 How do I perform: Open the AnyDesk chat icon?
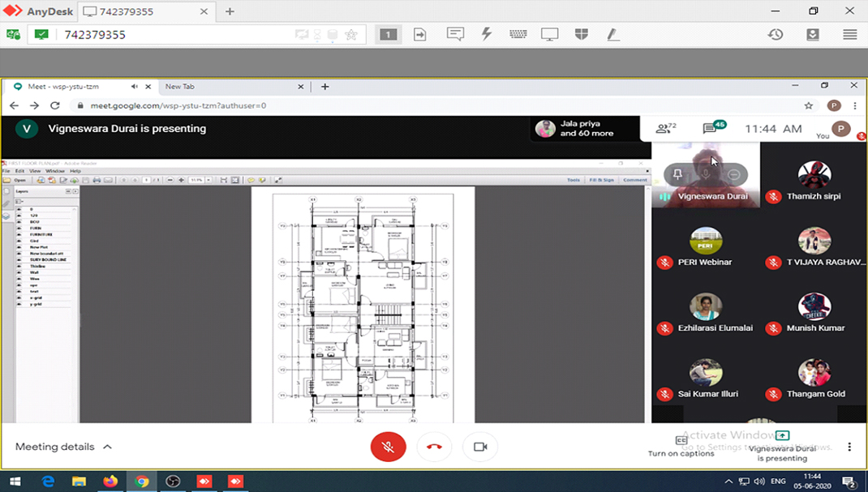455,34
